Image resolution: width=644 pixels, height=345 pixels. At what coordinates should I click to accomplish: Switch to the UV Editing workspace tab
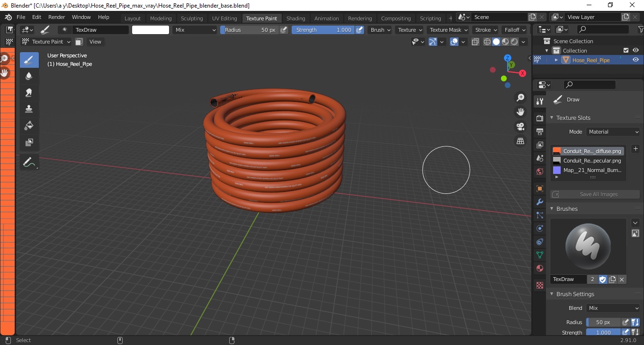click(x=224, y=18)
